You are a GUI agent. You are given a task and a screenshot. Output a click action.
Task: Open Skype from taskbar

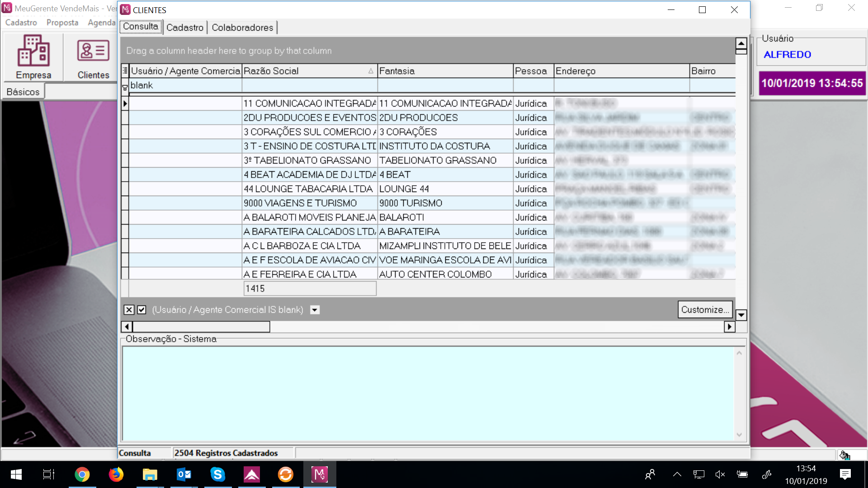click(218, 474)
